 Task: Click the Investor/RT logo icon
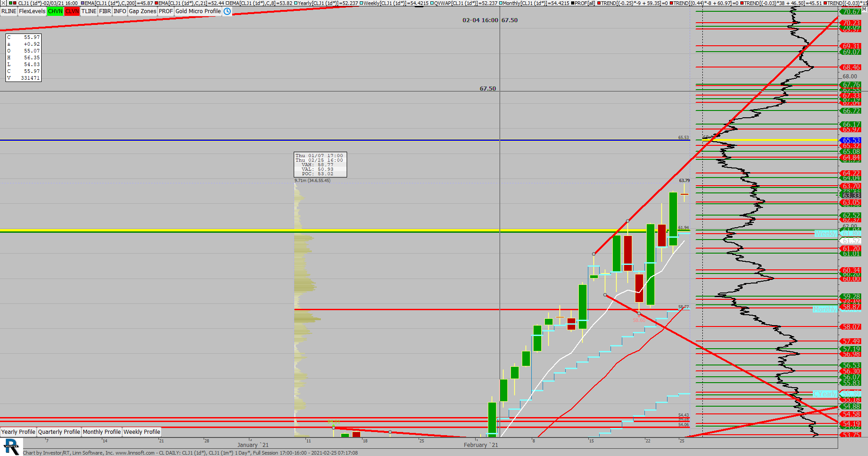pos(11,447)
